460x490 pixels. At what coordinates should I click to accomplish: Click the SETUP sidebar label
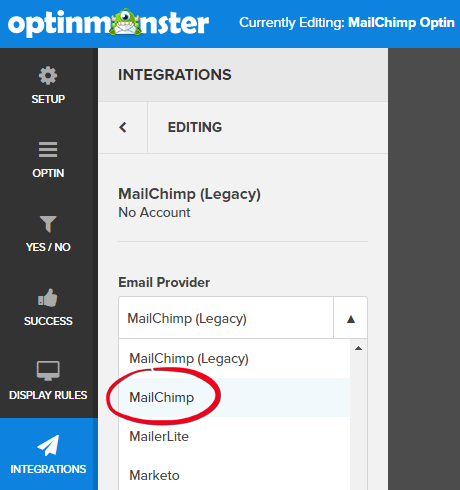48,99
